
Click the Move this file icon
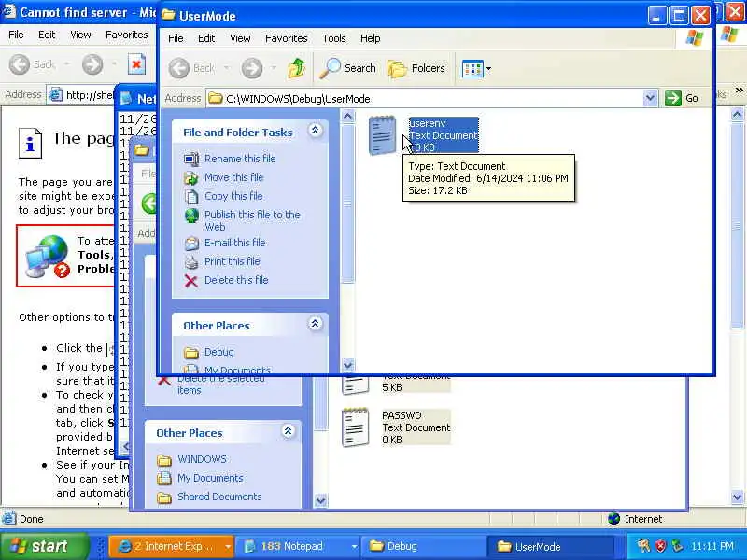point(191,177)
